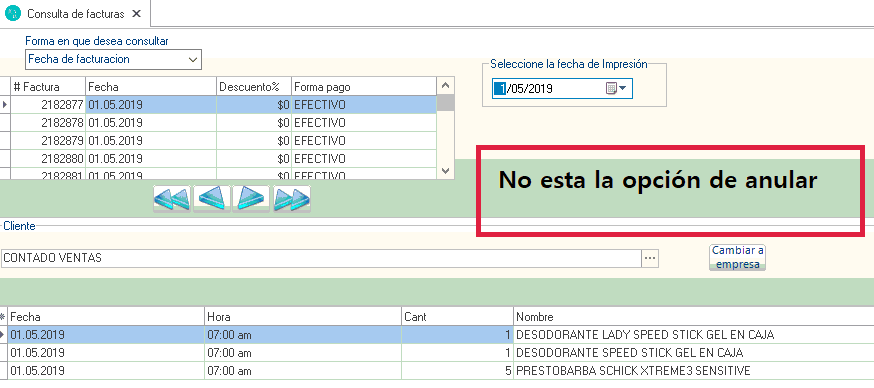Open calendar picker for print date
Screen dimensions: 874x388
pos(616,88)
